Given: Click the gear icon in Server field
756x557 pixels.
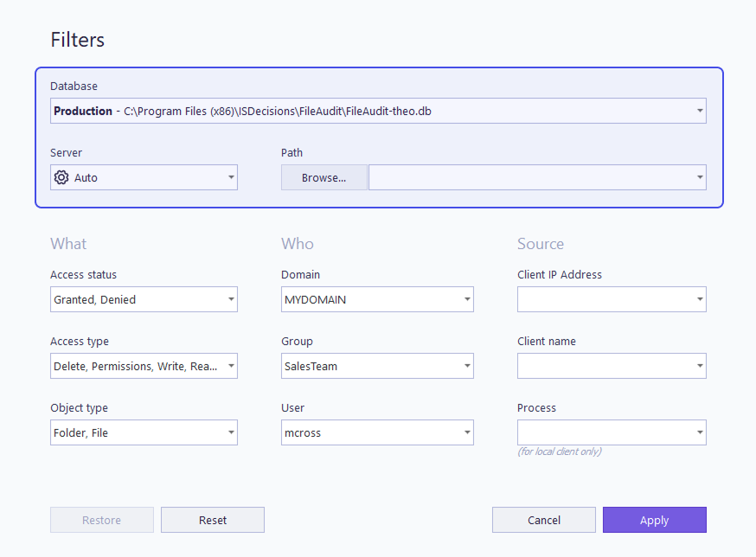Looking at the screenshot, I should pos(61,177).
